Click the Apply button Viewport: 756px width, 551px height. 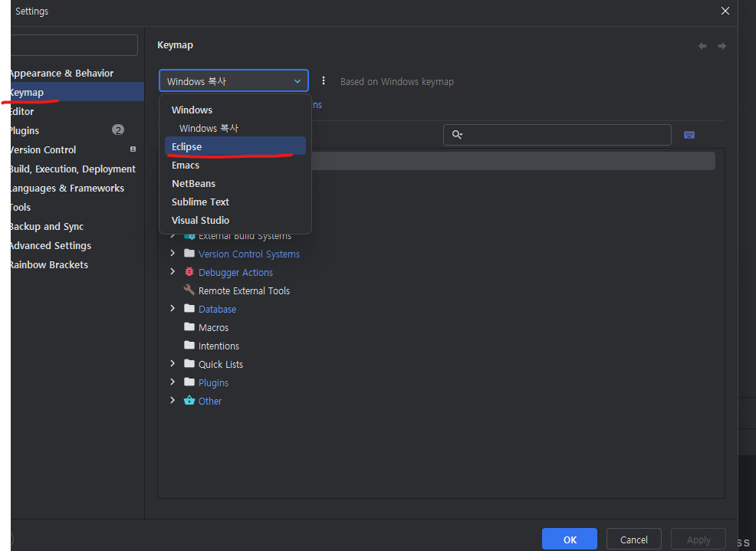(698, 540)
